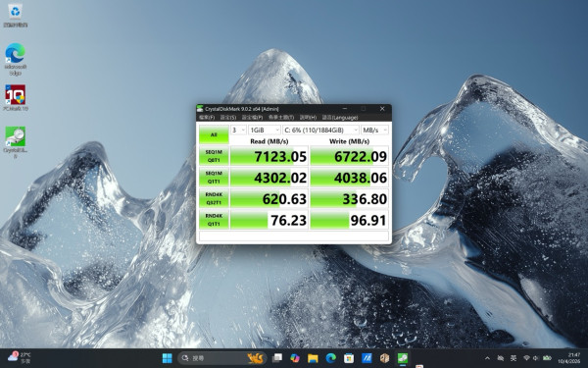The height and width of the screenshot is (368, 588).
Task: Run the SEQ1M Q1T1 test
Action: click(214, 178)
